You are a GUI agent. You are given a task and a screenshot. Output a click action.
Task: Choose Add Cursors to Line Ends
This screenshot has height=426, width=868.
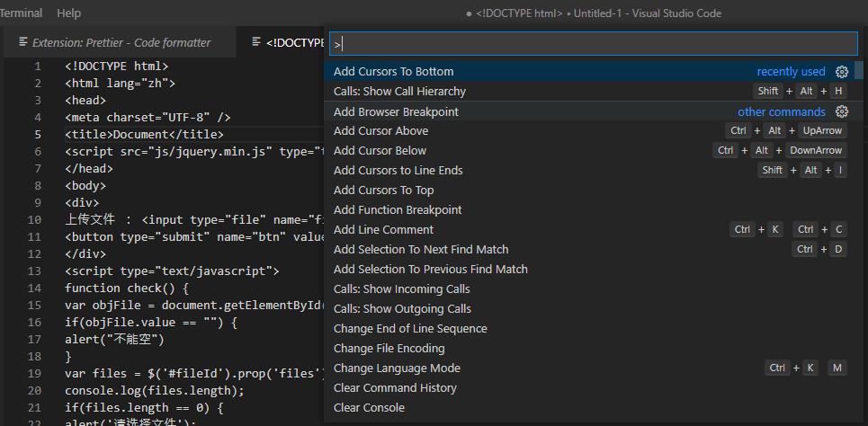398,171
